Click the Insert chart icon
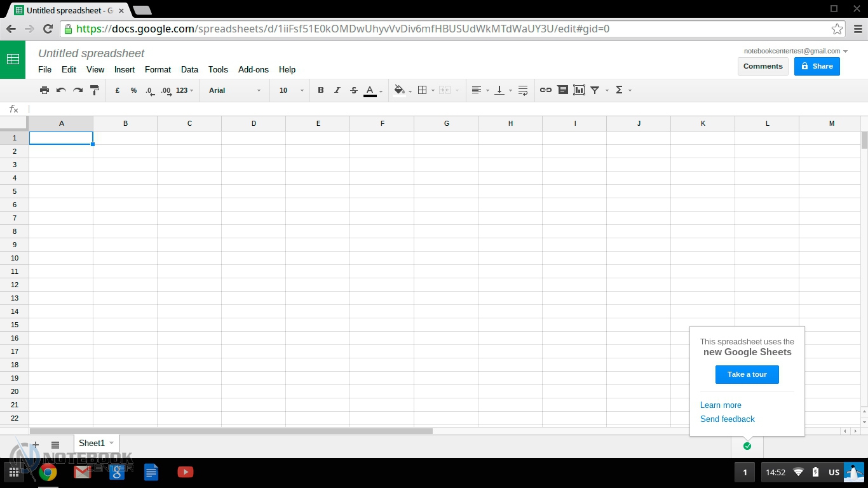The width and height of the screenshot is (868, 488). pyautogui.click(x=579, y=90)
